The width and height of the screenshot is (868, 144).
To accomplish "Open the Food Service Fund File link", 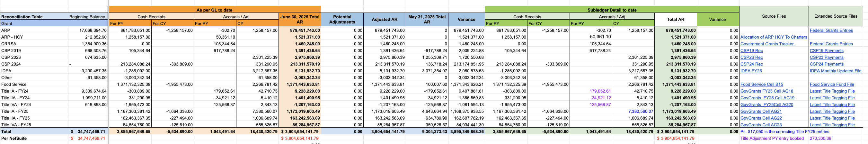I will pyautogui.click(x=832, y=84).
